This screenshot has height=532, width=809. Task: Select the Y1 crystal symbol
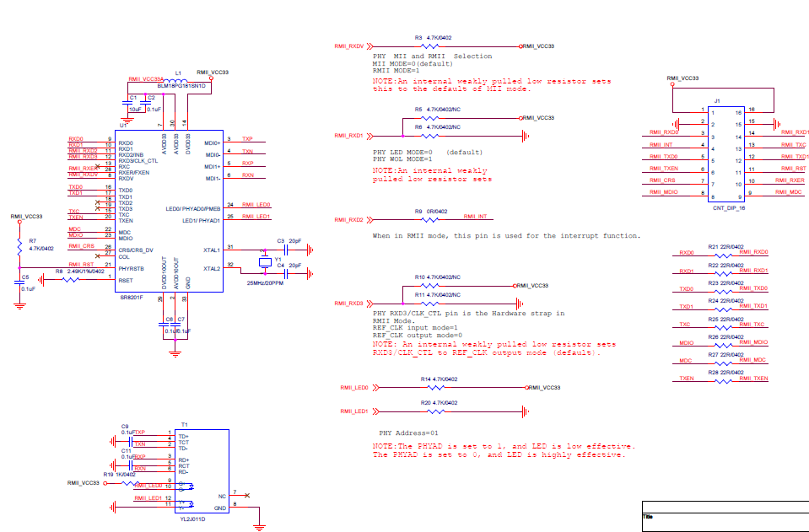(265, 262)
